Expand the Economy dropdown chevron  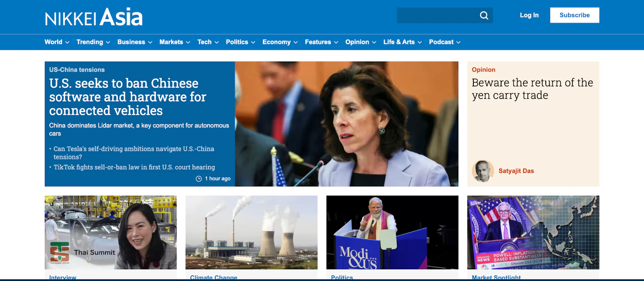(295, 42)
